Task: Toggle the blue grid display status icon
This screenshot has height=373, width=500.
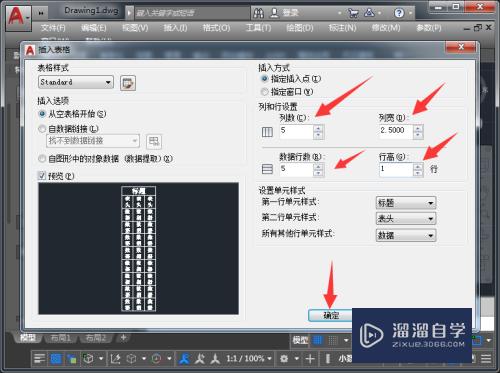Action: [318, 340]
